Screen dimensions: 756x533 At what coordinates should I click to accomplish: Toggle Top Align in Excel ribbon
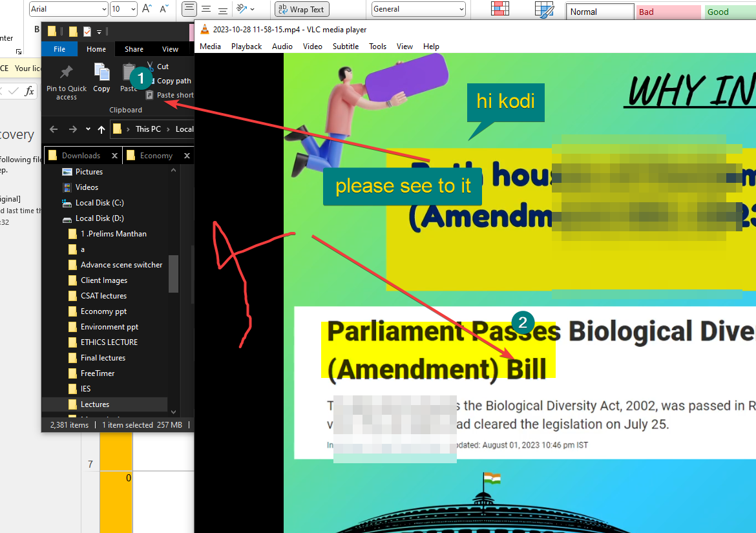click(x=189, y=8)
